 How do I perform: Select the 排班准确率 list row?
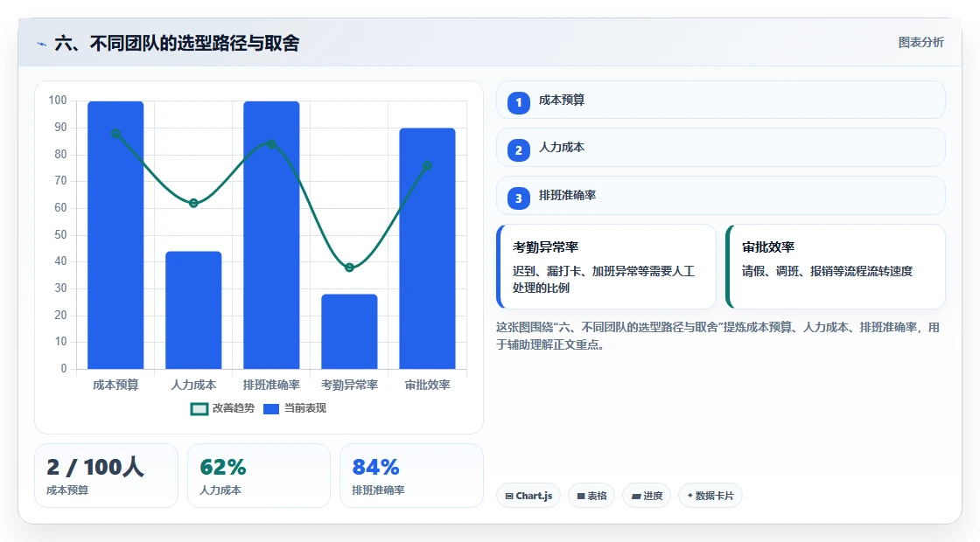[x=721, y=196]
